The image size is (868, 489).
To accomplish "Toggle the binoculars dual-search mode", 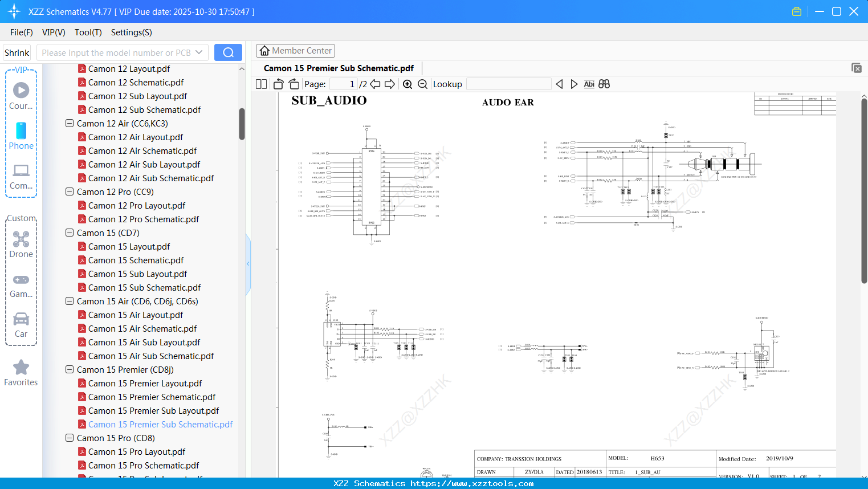I will point(604,84).
